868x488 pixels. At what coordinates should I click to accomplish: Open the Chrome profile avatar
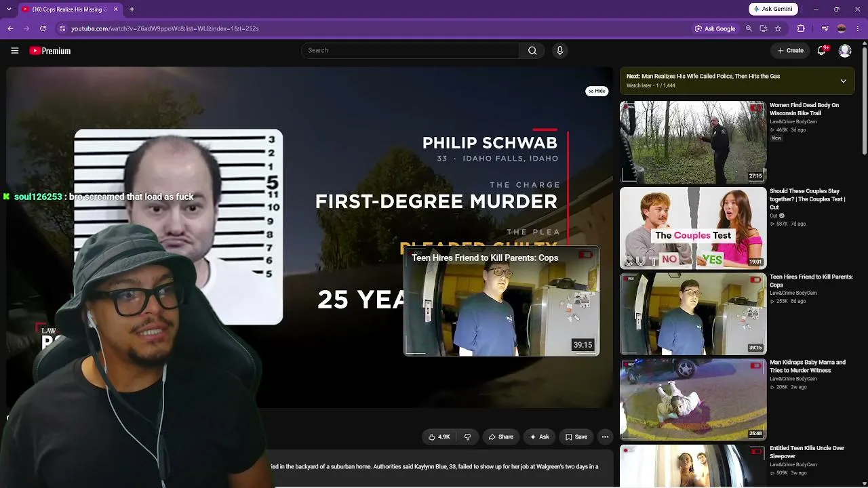[x=842, y=28]
